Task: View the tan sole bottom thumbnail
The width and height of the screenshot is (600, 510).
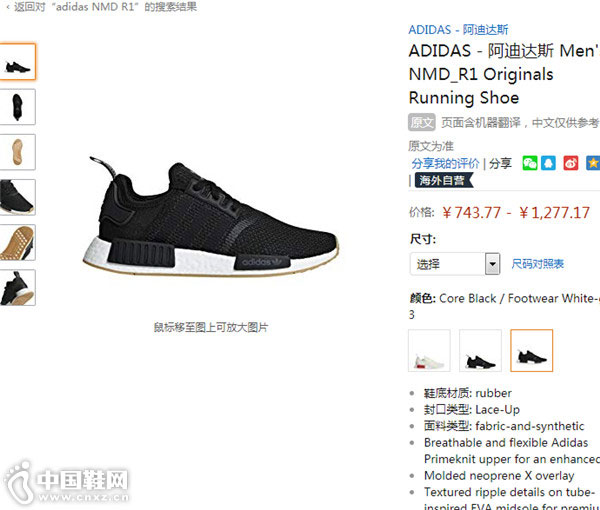Action: [x=17, y=152]
